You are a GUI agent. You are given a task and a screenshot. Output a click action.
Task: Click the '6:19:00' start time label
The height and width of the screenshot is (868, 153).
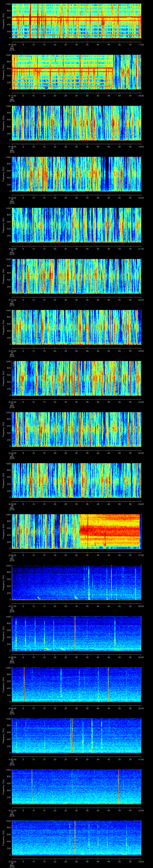(x=12, y=198)
